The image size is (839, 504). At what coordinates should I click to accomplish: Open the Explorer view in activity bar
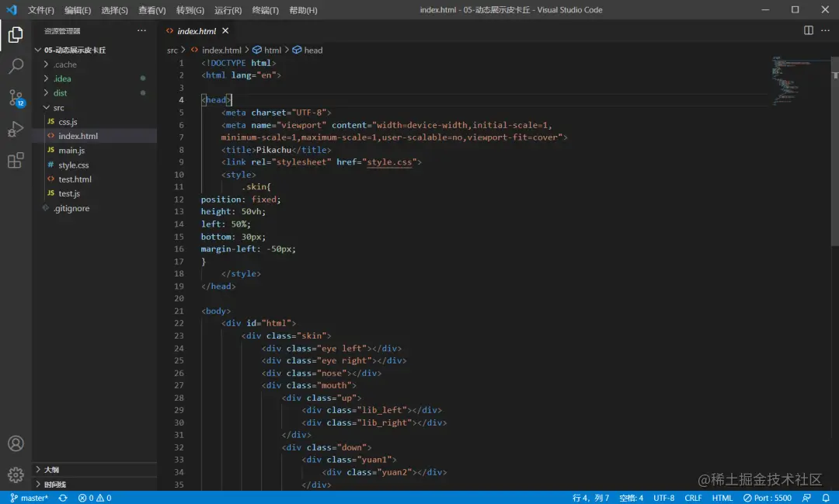pos(16,35)
